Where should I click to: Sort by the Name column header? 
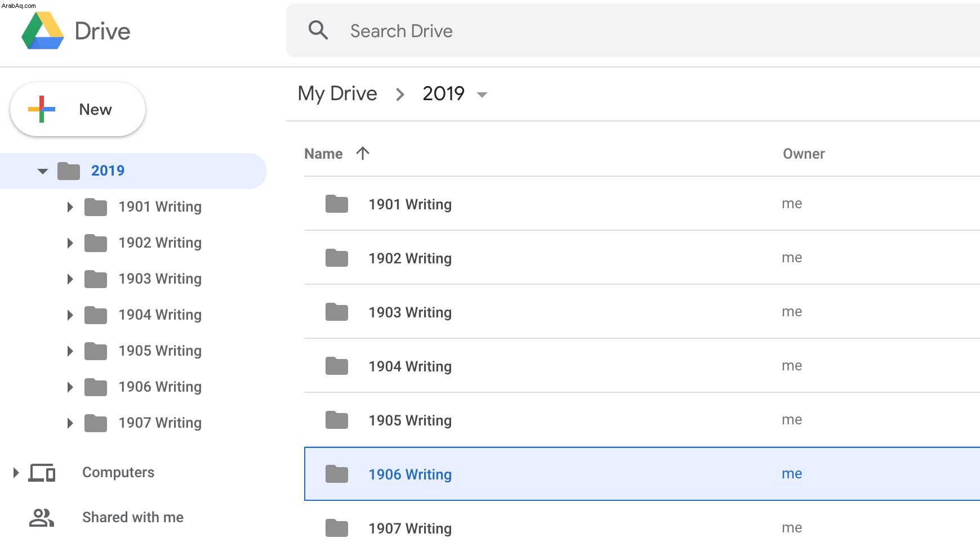(323, 154)
